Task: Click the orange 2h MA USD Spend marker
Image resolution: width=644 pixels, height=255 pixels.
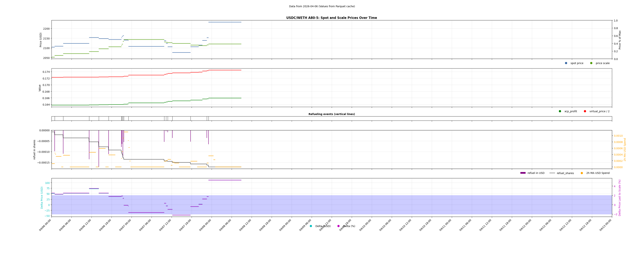Action: tap(582, 173)
